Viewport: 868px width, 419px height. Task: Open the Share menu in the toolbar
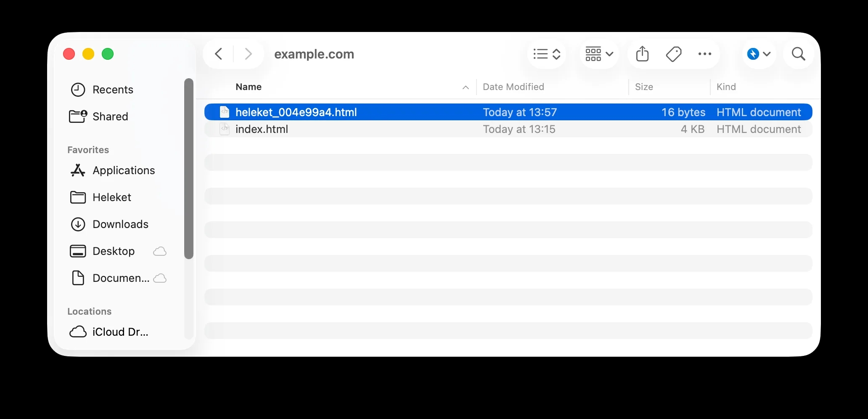tap(642, 54)
